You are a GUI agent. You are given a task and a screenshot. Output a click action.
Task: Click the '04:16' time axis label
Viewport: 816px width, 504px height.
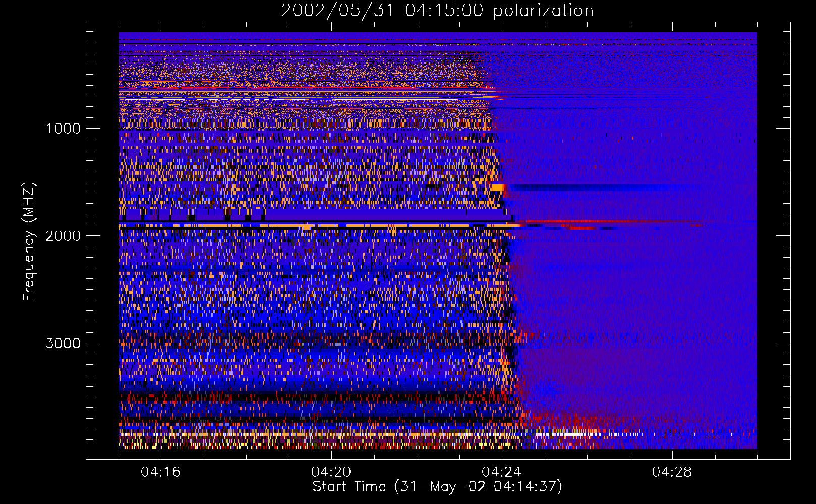[x=161, y=472]
